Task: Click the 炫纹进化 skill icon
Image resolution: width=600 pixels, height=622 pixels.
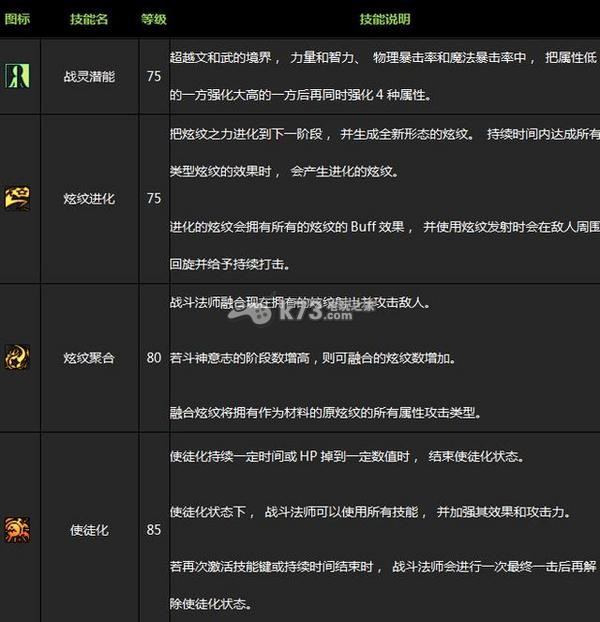Action: 17,198
